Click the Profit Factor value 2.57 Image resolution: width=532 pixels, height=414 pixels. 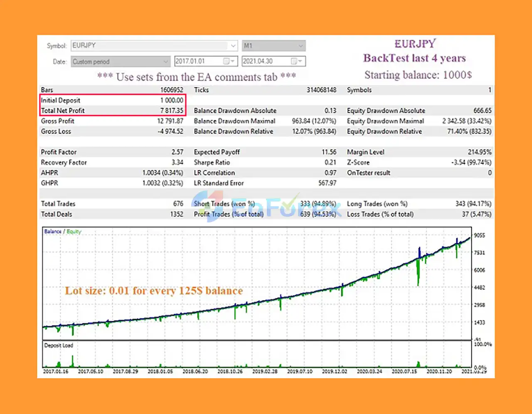coord(177,152)
